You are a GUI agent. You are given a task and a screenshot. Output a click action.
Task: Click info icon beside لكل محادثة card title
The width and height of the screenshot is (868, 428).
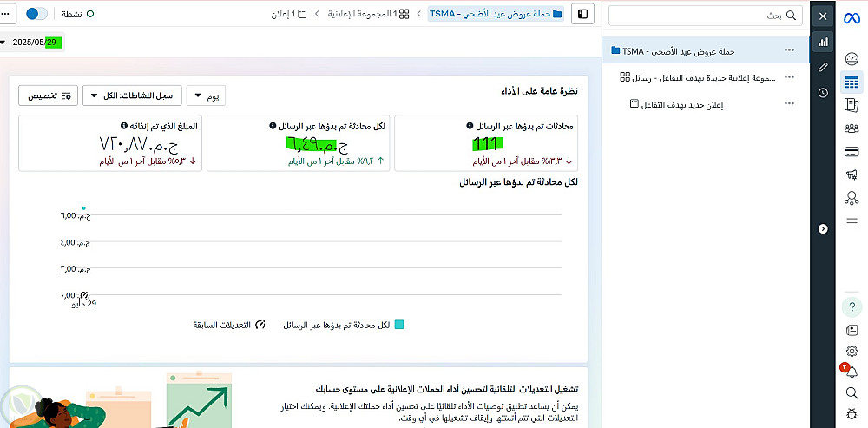tap(272, 126)
